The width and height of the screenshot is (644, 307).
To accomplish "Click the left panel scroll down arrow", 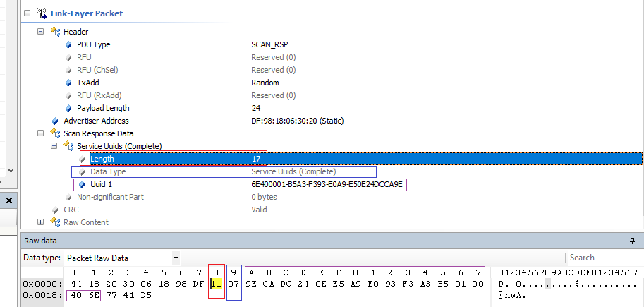I will point(10,170).
